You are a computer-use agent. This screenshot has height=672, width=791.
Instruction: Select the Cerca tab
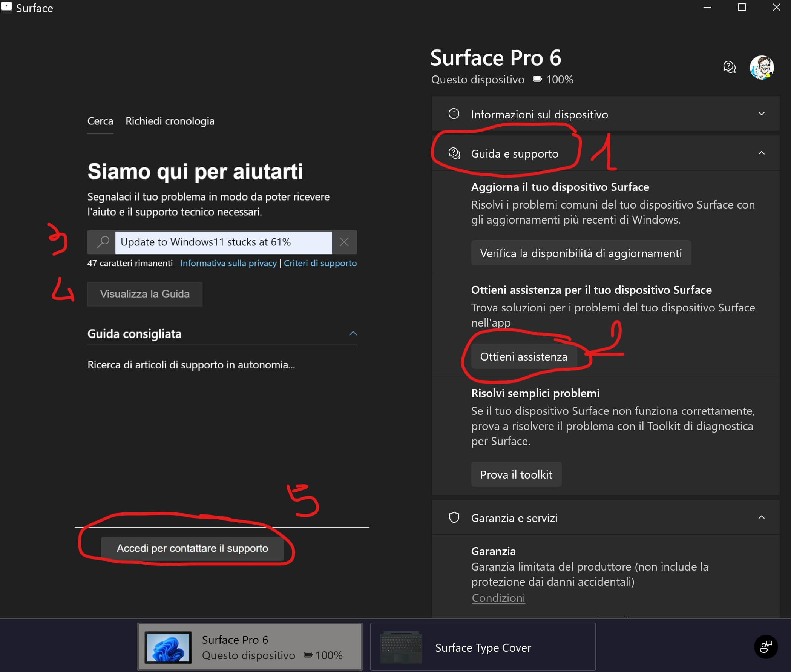100,121
